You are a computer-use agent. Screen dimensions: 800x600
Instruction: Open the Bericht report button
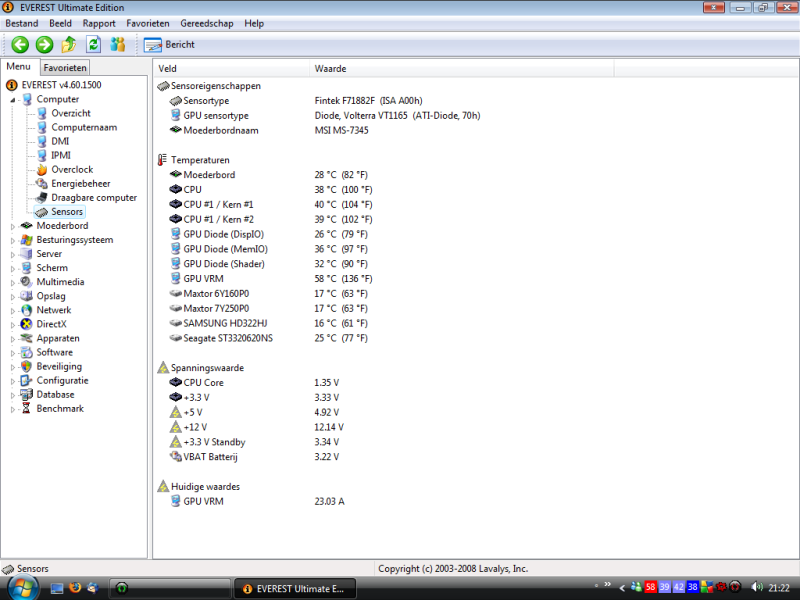click(169, 44)
